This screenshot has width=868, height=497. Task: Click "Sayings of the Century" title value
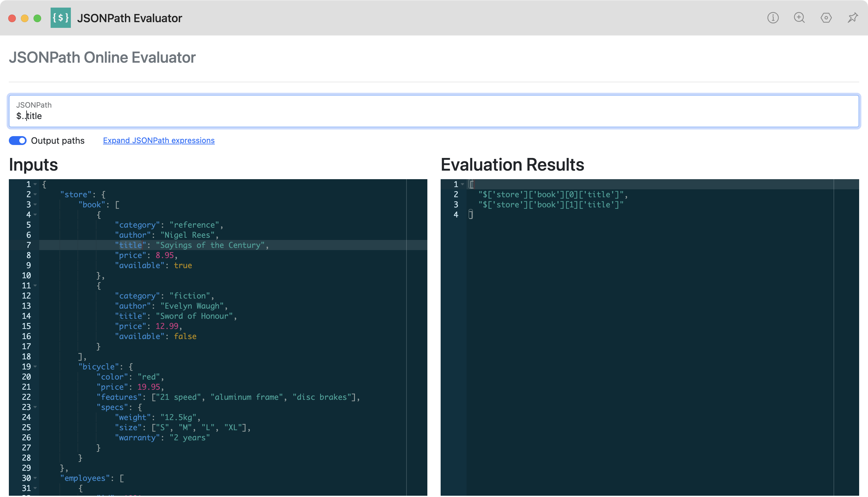tap(210, 245)
